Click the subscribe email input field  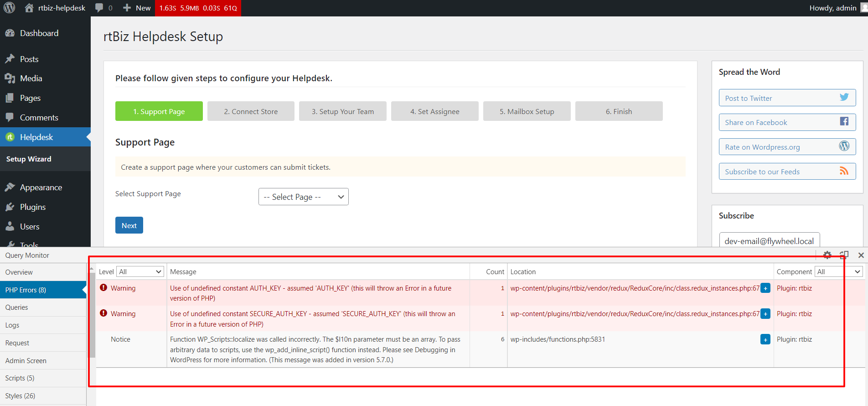point(770,240)
